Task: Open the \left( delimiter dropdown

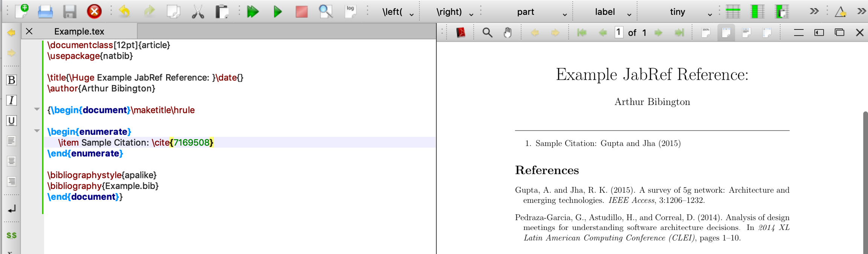Action: [x=397, y=12]
